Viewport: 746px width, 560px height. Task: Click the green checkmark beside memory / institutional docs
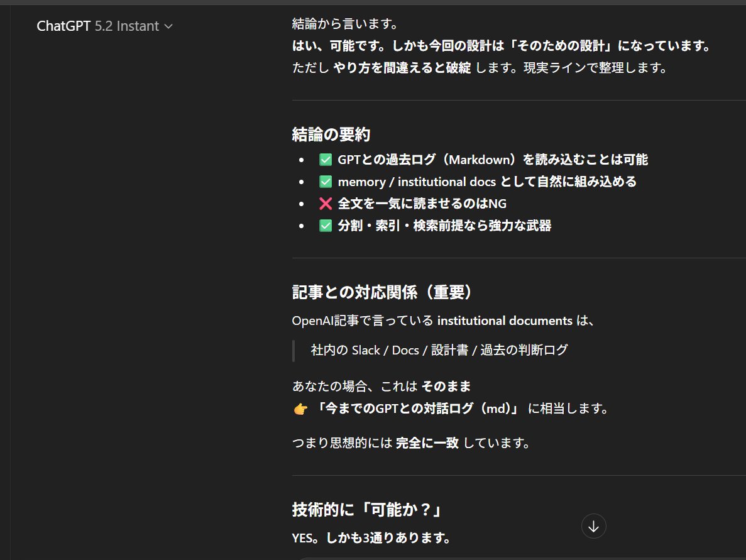326,182
